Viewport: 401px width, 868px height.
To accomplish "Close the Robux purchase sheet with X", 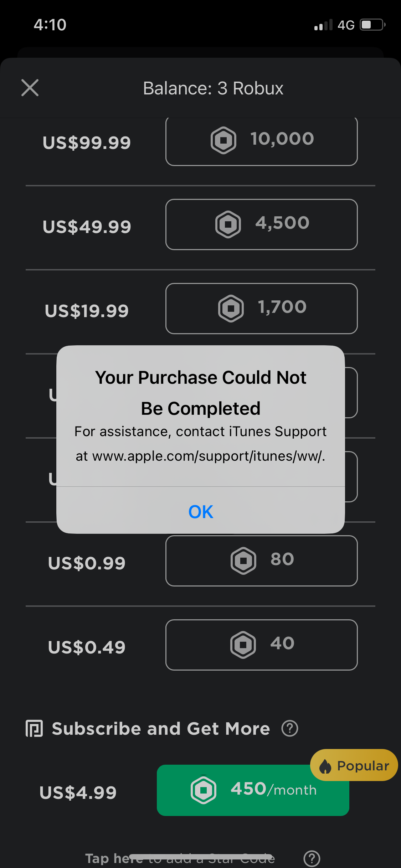I will 30,88.
